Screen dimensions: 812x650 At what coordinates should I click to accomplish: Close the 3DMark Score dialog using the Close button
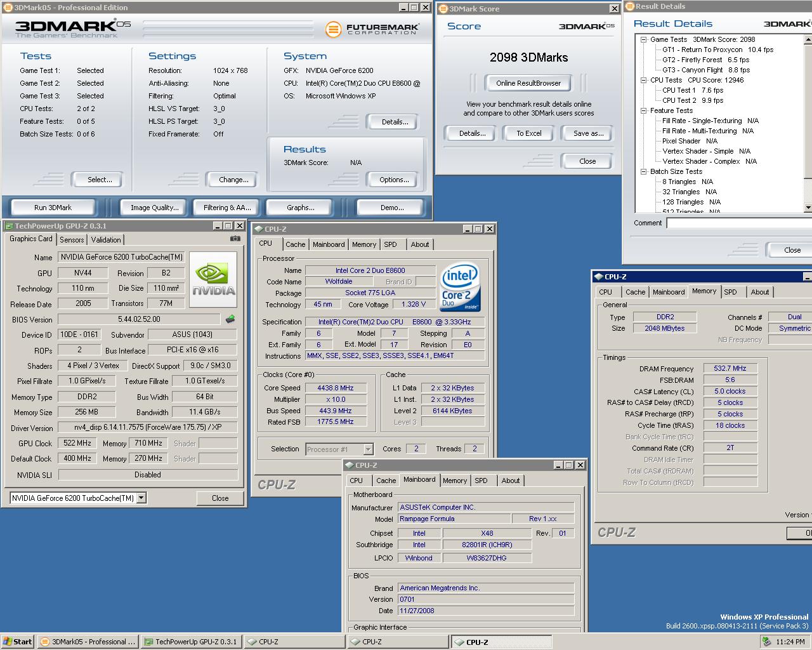[x=587, y=161]
